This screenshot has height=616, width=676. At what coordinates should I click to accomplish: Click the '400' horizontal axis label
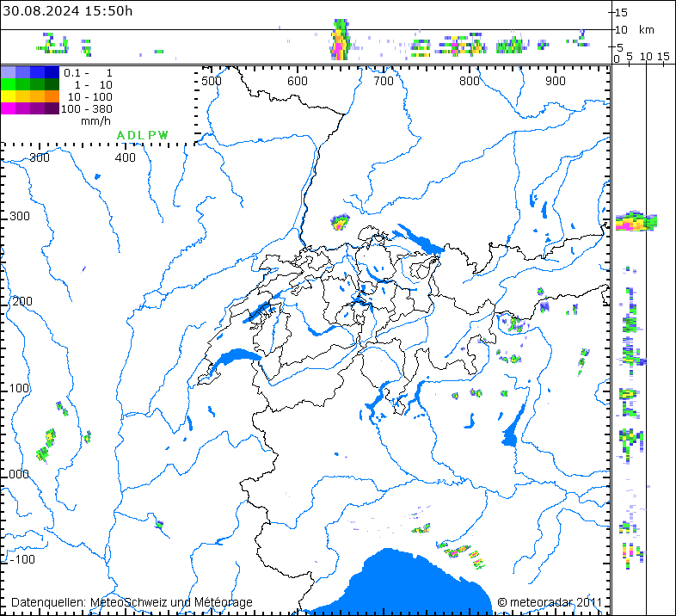(x=125, y=157)
